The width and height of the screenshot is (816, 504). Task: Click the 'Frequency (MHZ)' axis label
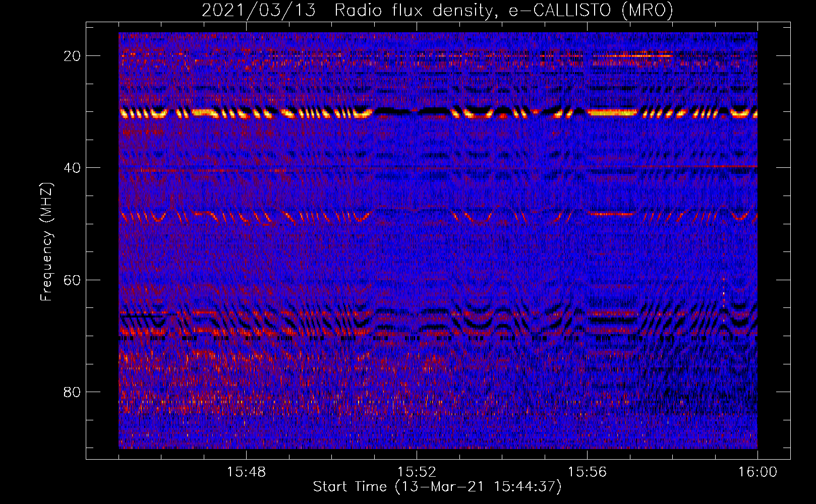[x=46, y=241]
